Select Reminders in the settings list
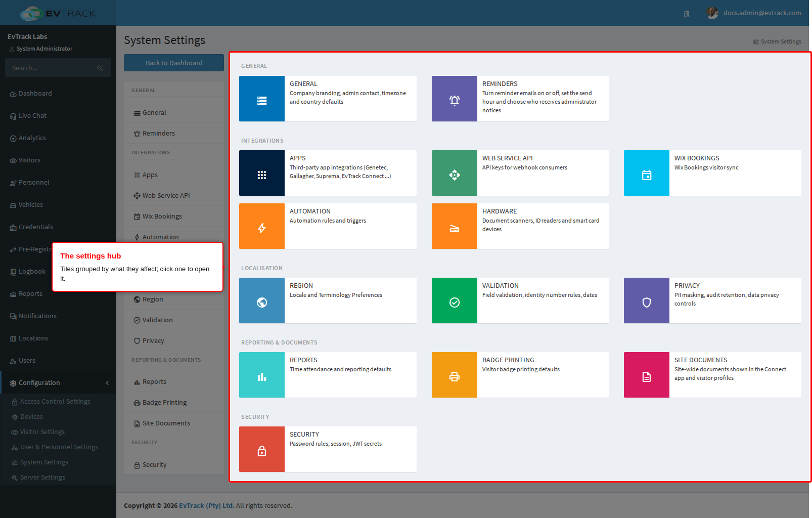This screenshot has width=812, height=518. (x=174, y=134)
